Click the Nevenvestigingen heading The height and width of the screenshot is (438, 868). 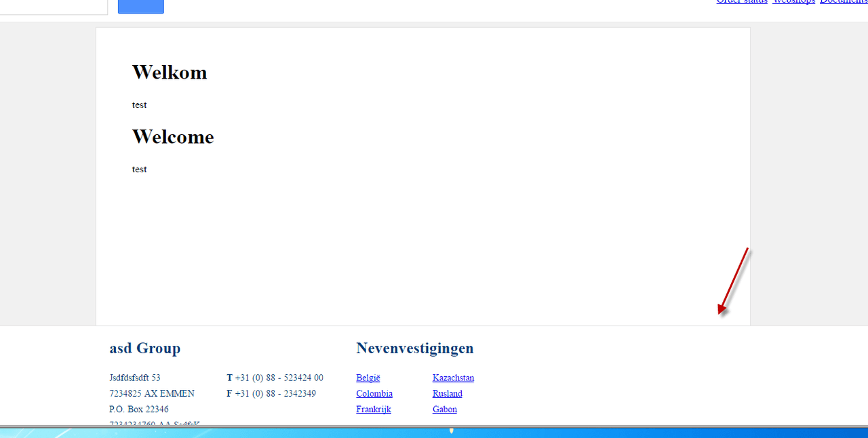click(415, 349)
